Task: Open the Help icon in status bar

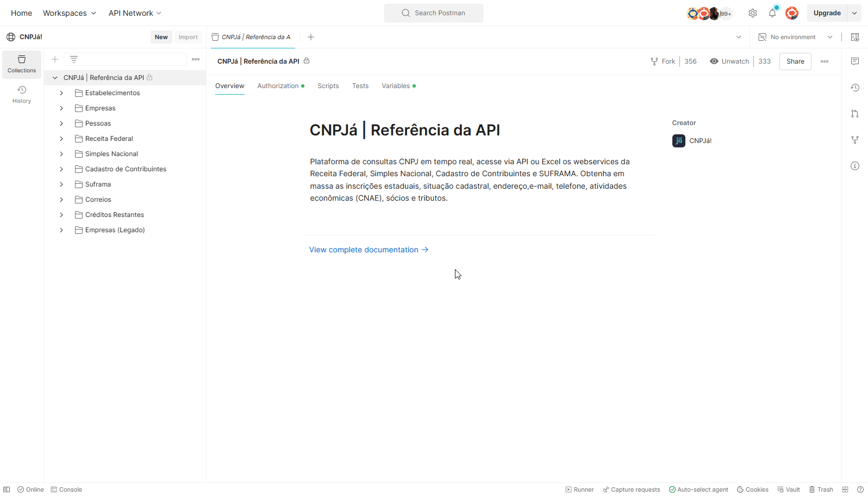Action: pos(860,489)
